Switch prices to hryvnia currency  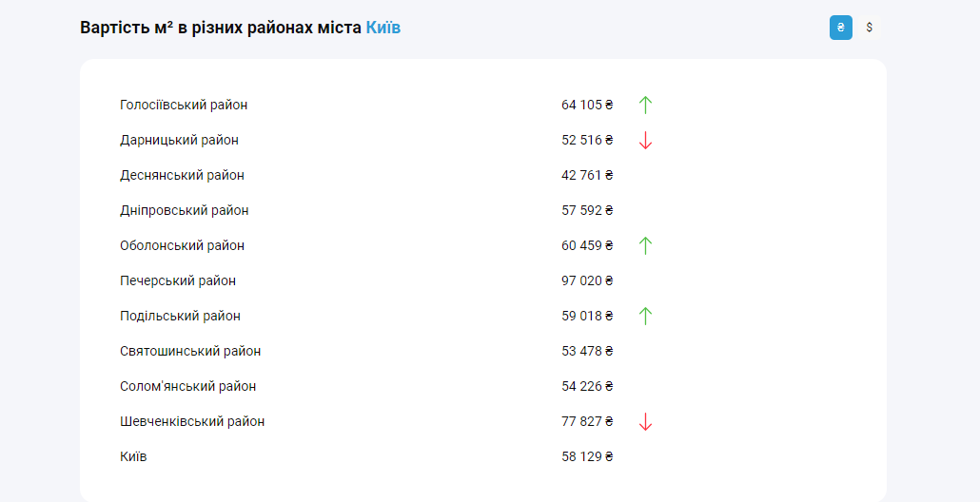tap(840, 28)
